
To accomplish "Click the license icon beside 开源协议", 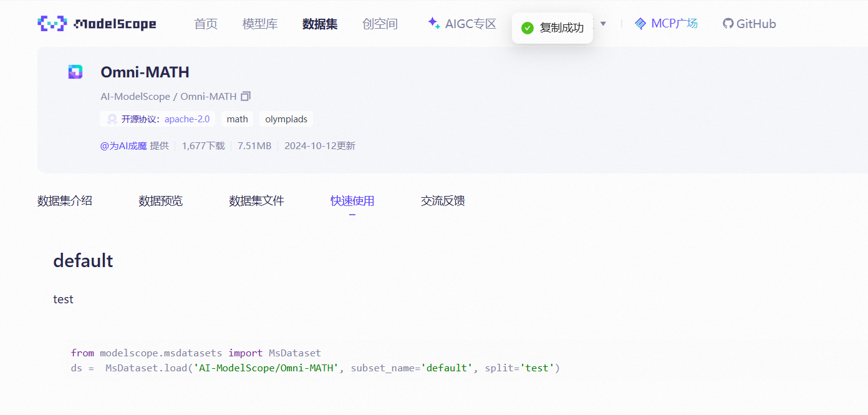I will pos(112,119).
